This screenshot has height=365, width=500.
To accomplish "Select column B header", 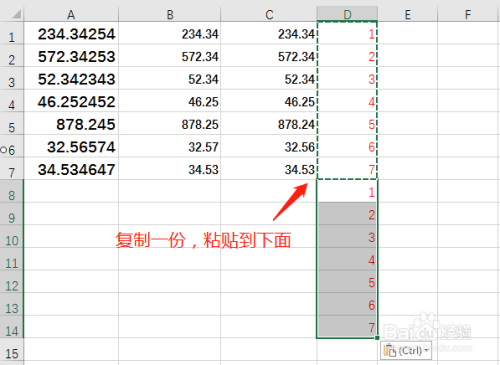I will point(170,14).
